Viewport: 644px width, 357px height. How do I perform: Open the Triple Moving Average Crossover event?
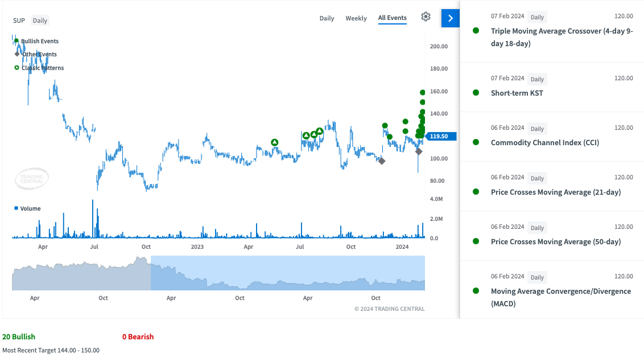pyautogui.click(x=562, y=37)
